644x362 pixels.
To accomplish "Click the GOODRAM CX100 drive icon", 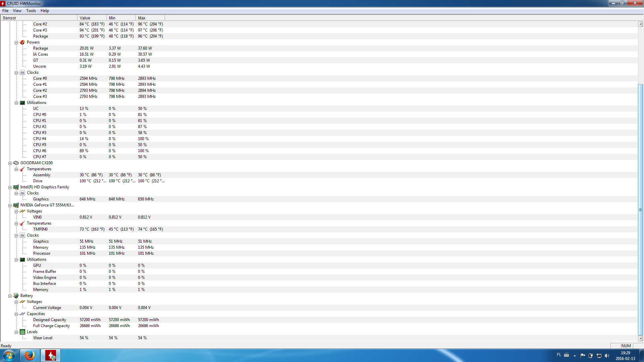I will (16, 163).
